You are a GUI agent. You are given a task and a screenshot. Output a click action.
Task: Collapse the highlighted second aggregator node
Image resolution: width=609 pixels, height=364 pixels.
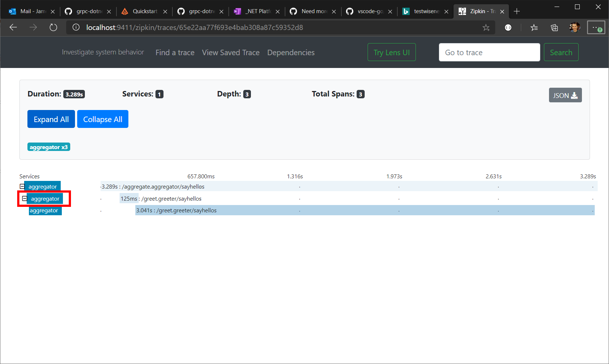[25, 198]
